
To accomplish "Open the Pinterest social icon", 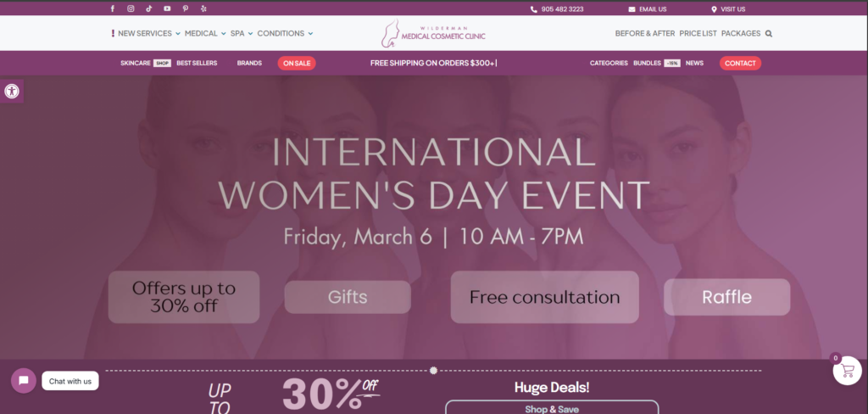I will [186, 8].
